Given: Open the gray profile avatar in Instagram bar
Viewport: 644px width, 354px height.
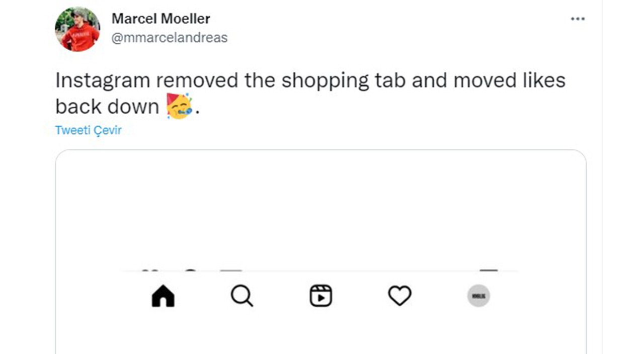Looking at the screenshot, I should tap(478, 296).
